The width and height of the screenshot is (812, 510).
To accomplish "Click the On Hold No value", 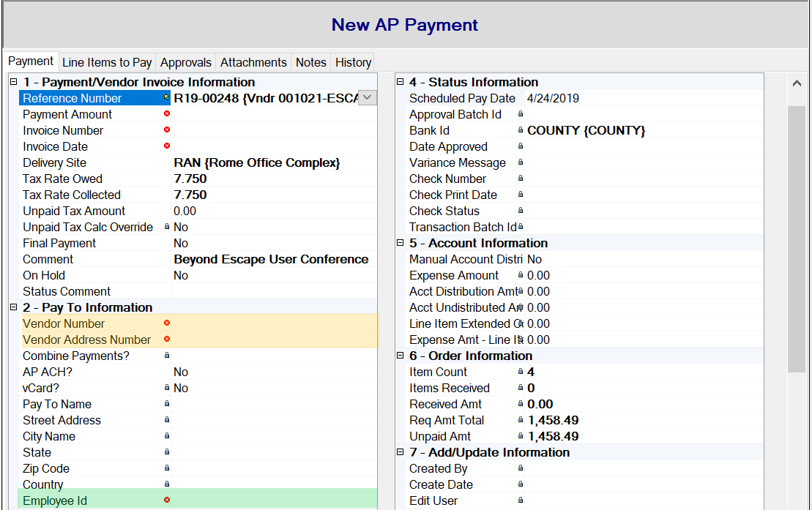I will pyautogui.click(x=181, y=275).
